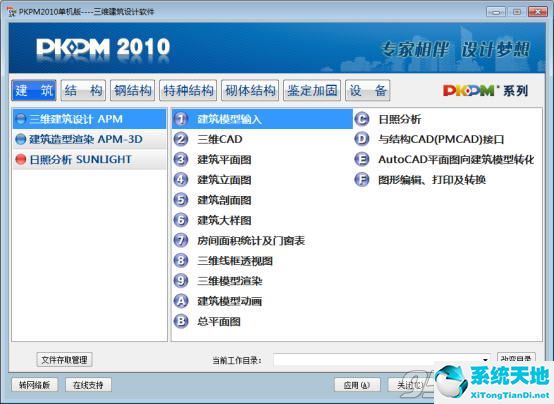The height and width of the screenshot is (404, 554).
Task: Close the PKPM2010 window
Action: click(x=537, y=12)
